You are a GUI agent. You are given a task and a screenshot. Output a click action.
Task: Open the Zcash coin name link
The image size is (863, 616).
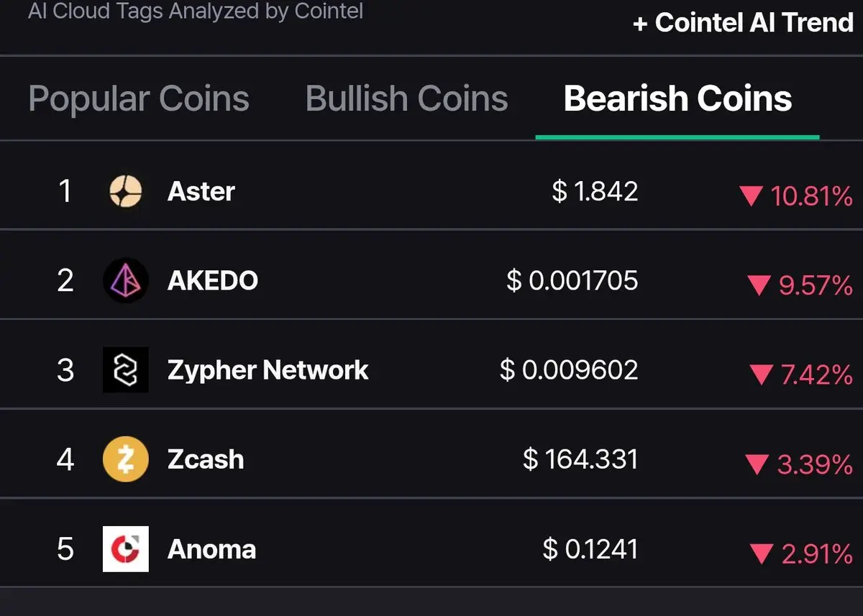click(x=206, y=459)
